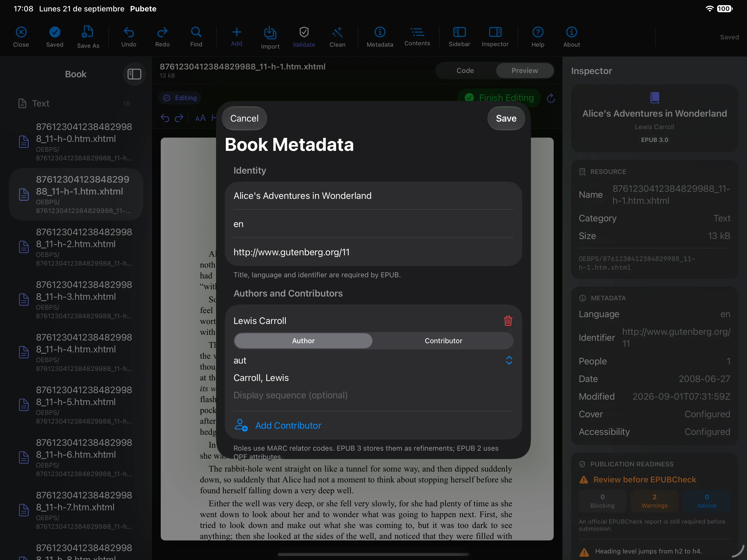Click the Warnings count in Publication Readiness
Image resolution: width=747 pixels, height=560 pixels.
click(x=654, y=501)
